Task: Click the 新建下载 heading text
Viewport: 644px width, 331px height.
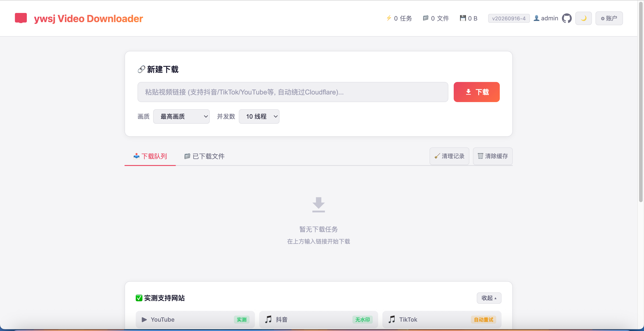Action: (x=163, y=69)
